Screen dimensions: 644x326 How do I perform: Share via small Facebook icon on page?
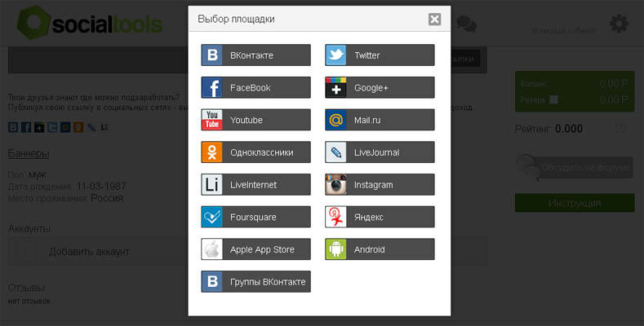(x=26, y=127)
